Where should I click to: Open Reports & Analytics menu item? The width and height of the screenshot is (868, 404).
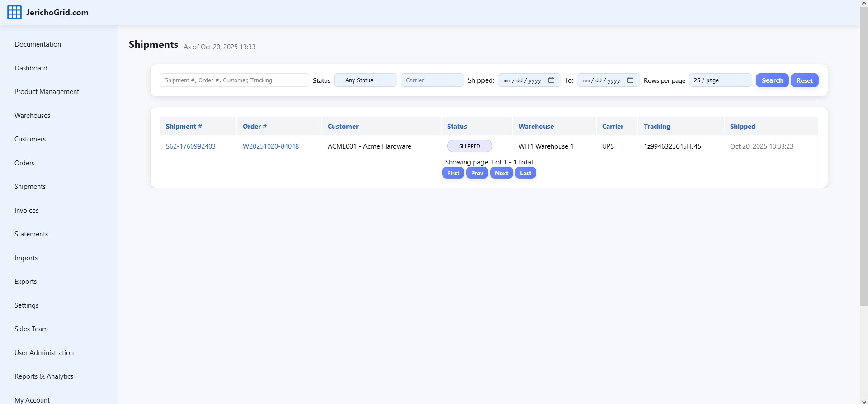(44, 376)
